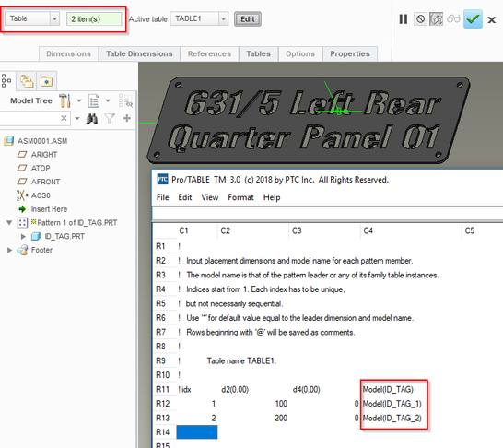This screenshot has width=503, height=448.
Task: Select the ACS0 coordinate system
Action: pos(41,195)
